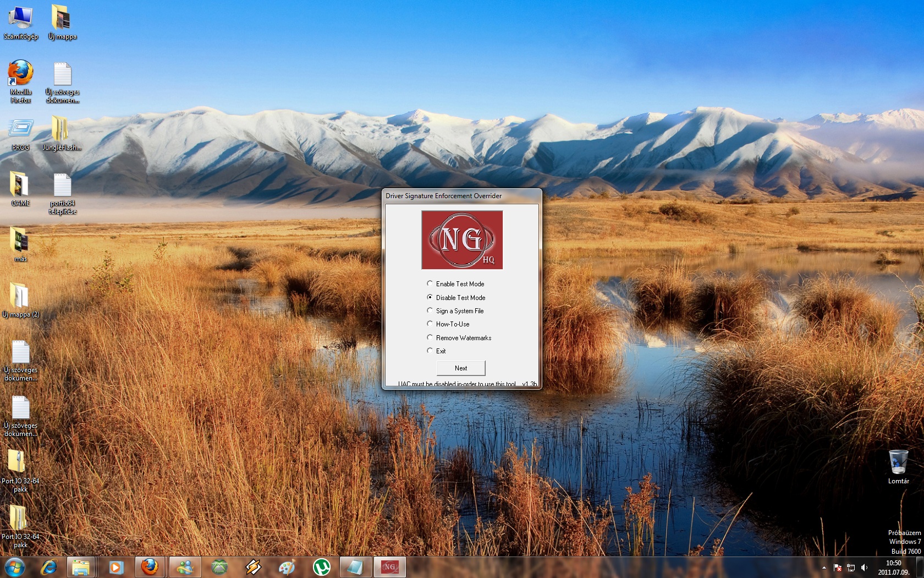This screenshot has height=578, width=924.
Task: Open the Windows Start menu orb
Action: click(x=15, y=567)
